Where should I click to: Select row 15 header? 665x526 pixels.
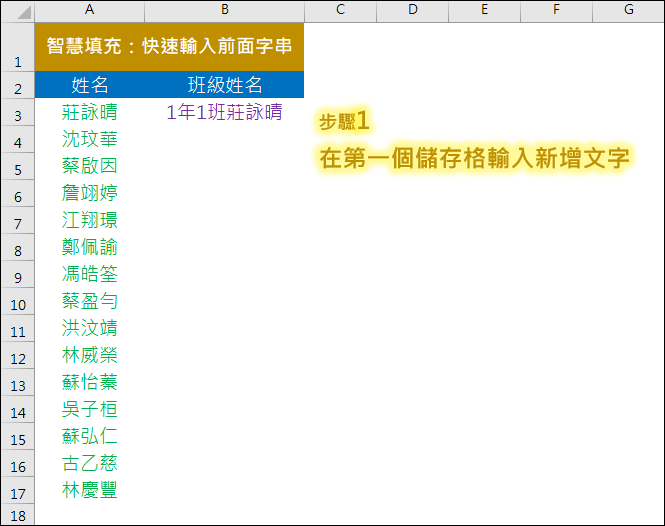click(18, 436)
